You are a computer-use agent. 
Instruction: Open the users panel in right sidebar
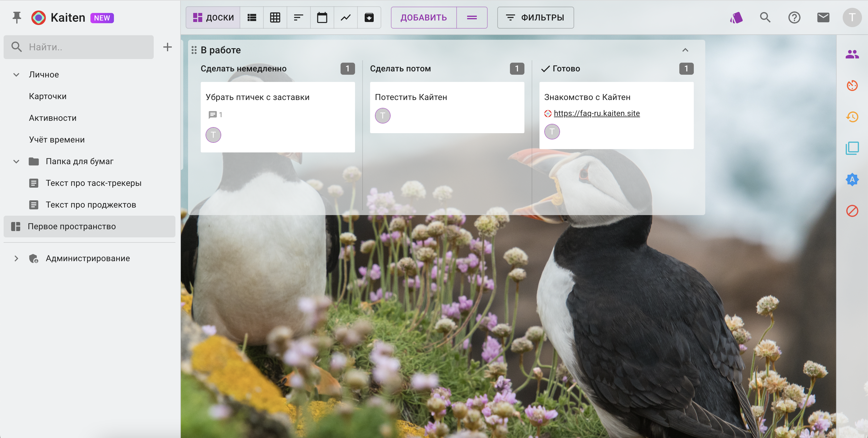(x=852, y=54)
